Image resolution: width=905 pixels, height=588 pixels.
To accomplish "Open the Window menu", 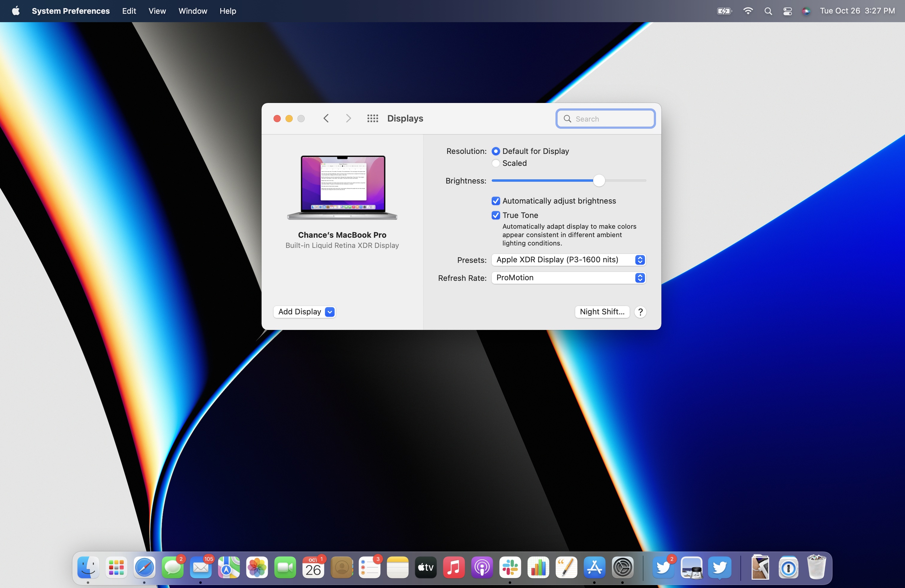I will (x=192, y=11).
